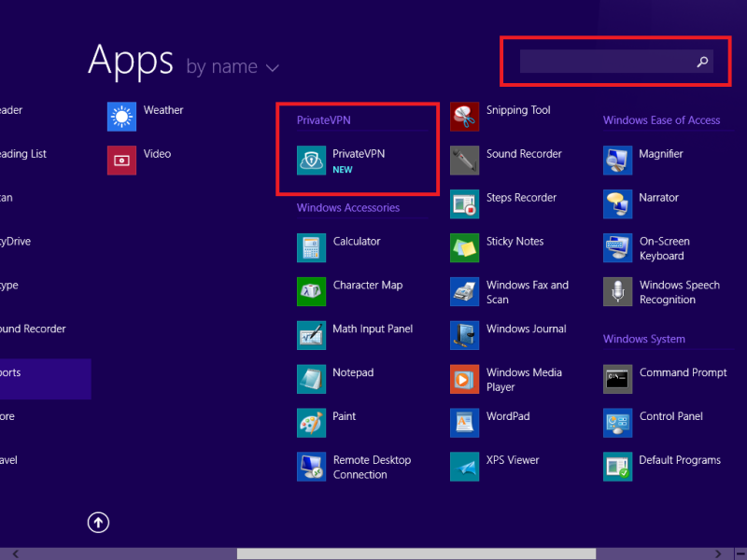Launch the Windows Media Player icon
This screenshot has height=560, width=747.
point(464,379)
